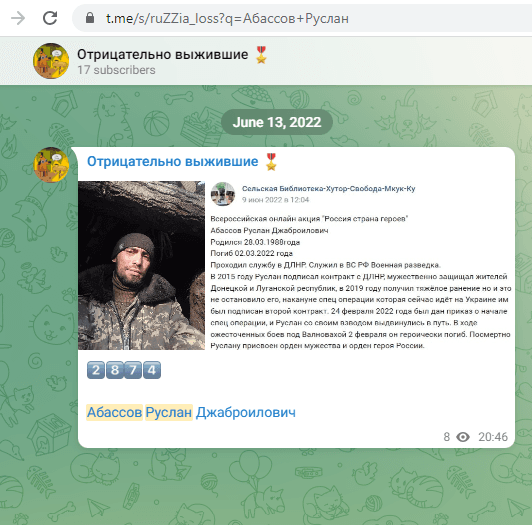This screenshot has height=525, width=532.
Task: Click the avatar beside the message bubble
Action: tap(51, 165)
